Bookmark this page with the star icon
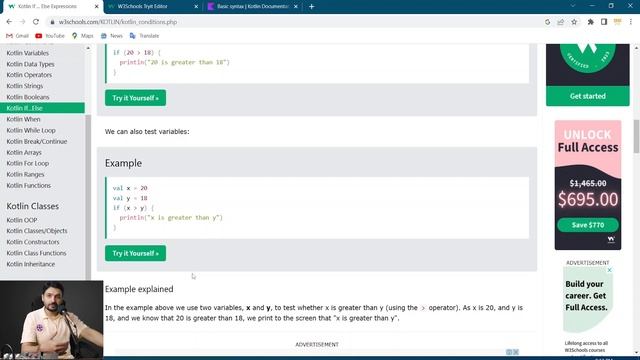The width and height of the screenshot is (640, 360). click(x=574, y=22)
